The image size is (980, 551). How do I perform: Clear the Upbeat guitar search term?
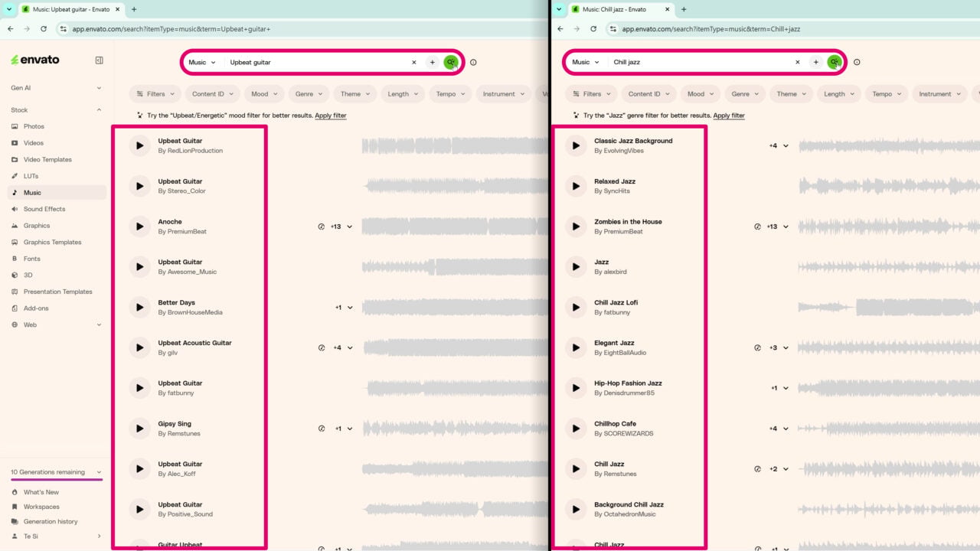pyautogui.click(x=414, y=62)
